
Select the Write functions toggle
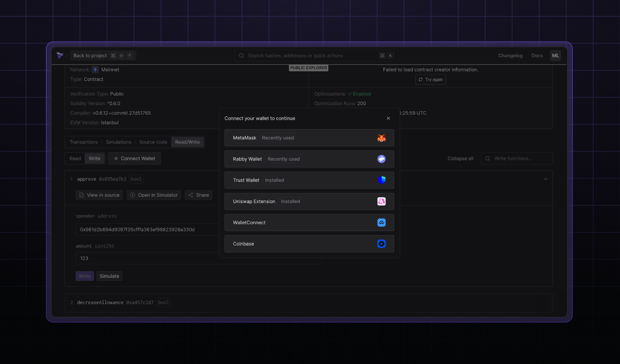click(x=95, y=159)
